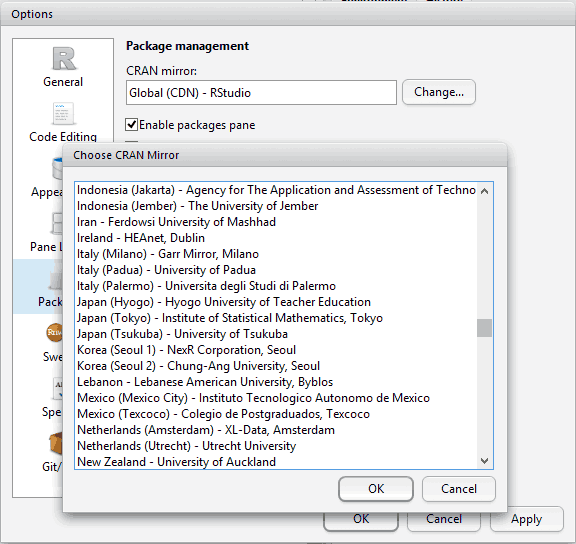Click OK in Choose CRAN Mirror dialog
Viewport: 576px width, 544px height.
(376, 489)
